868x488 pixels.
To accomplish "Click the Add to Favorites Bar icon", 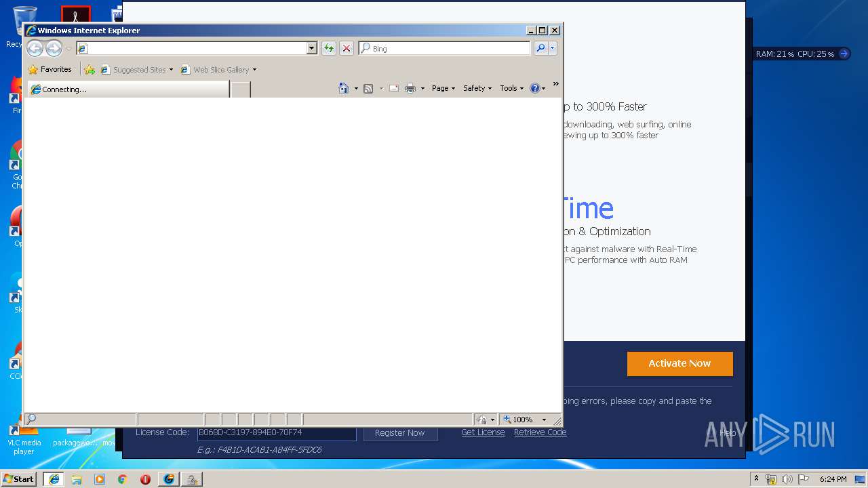I will pos(90,69).
